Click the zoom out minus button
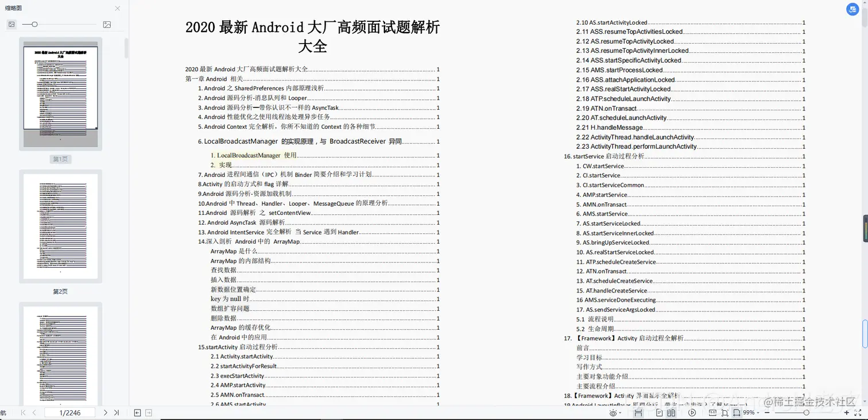This screenshot has width=868, height=420. coord(767,413)
